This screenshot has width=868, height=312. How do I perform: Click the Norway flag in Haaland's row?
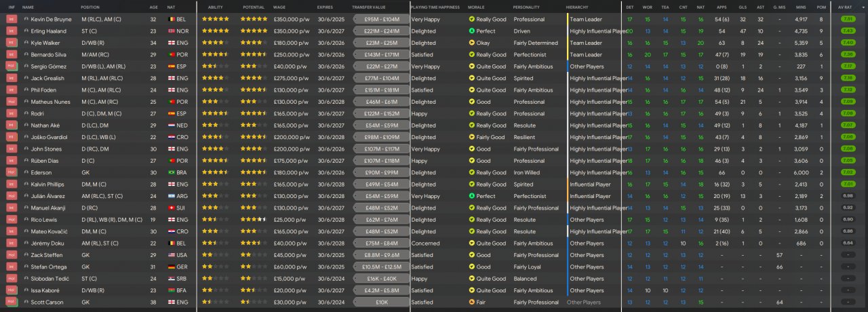(x=170, y=31)
